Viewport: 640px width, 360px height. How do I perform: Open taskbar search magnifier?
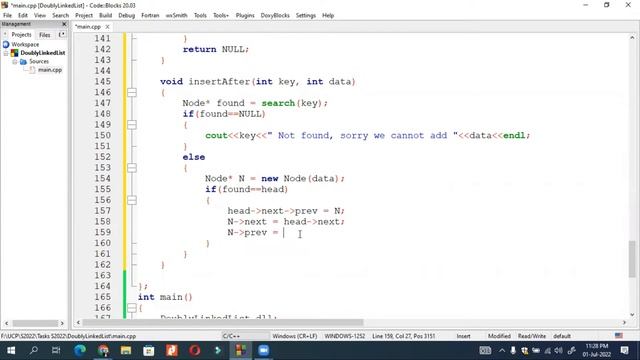(x=33, y=350)
